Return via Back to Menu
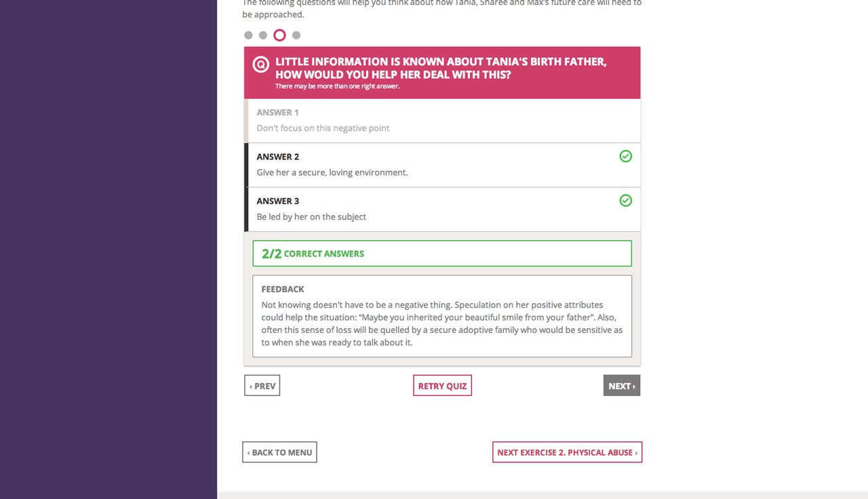This screenshot has height=499, width=868. pos(279,452)
